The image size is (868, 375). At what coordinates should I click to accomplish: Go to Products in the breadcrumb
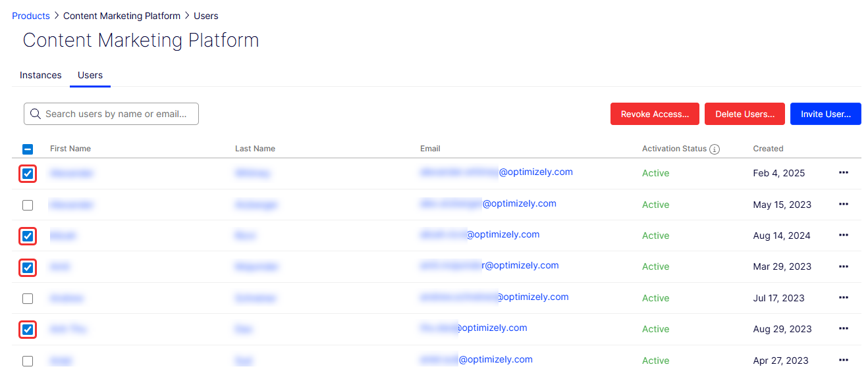point(31,16)
